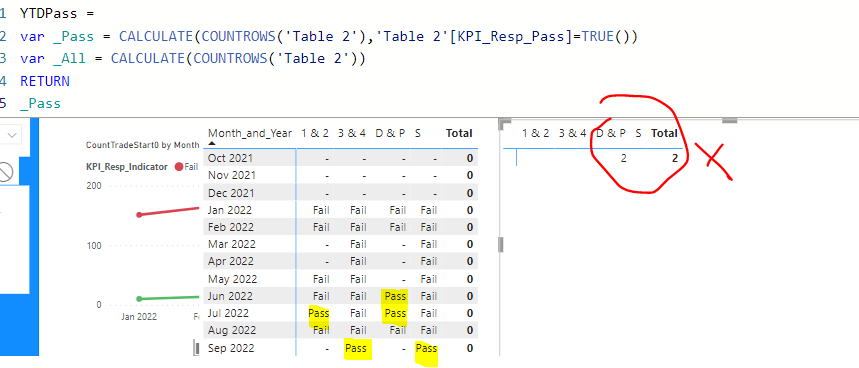This screenshot has height=368, width=859.
Task: Click the D & P value 2 in right matrix
Action: (623, 158)
